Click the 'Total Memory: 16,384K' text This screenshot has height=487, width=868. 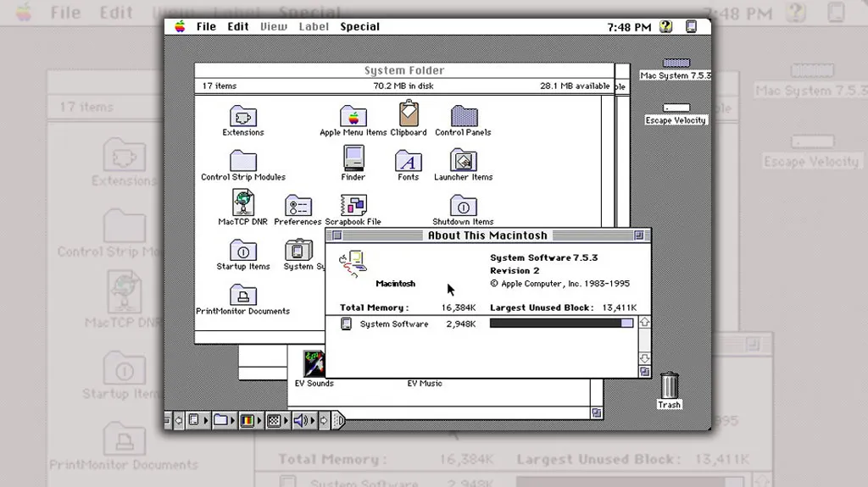pos(408,307)
